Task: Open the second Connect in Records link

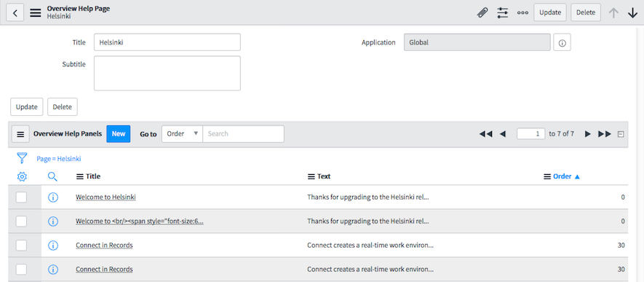Action: point(104,270)
